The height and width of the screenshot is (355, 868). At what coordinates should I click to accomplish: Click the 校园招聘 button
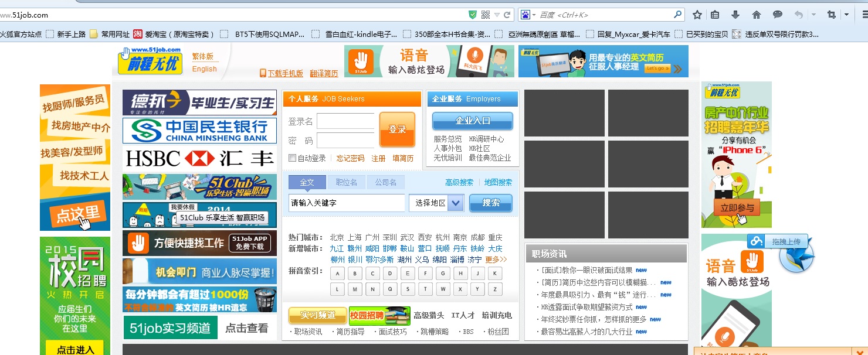click(x=379, y=316)
